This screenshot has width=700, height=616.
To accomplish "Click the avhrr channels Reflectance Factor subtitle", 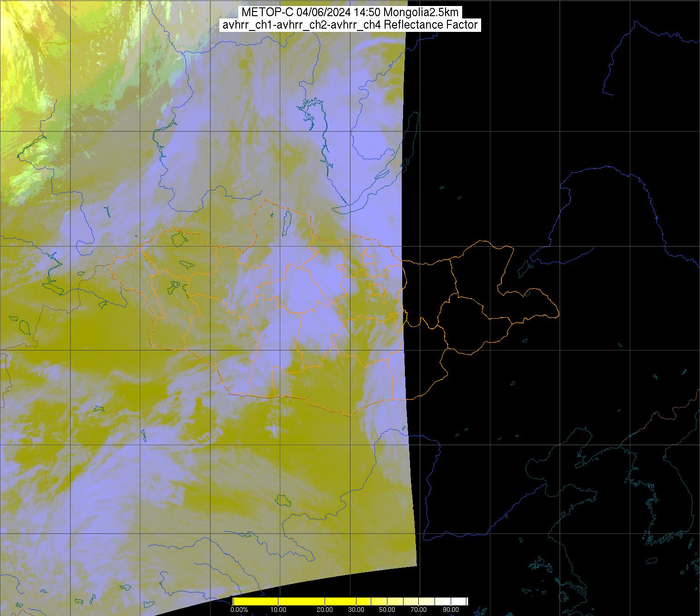I will [x=350, y=25].
